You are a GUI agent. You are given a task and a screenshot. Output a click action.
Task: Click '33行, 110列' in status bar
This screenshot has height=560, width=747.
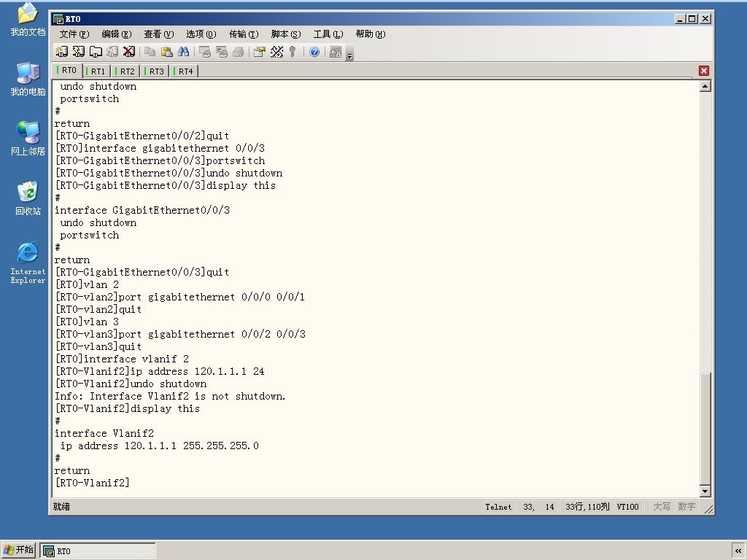(x=587, y=507)
